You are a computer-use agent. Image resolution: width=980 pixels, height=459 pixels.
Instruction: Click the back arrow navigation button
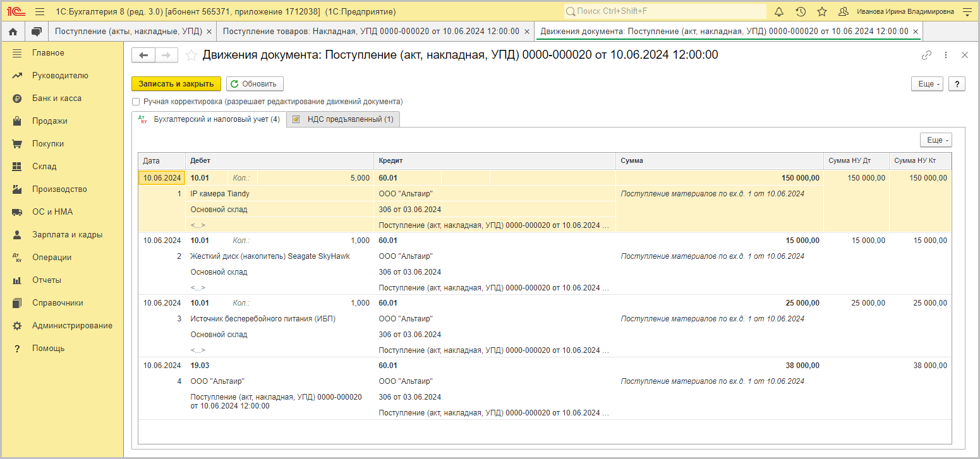[x=143, y=56]
